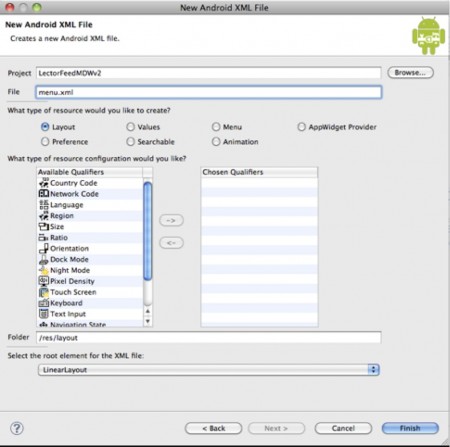This screenshot has height=447, width=450.
Task: Click into the File name field
Action: [209, 92]
